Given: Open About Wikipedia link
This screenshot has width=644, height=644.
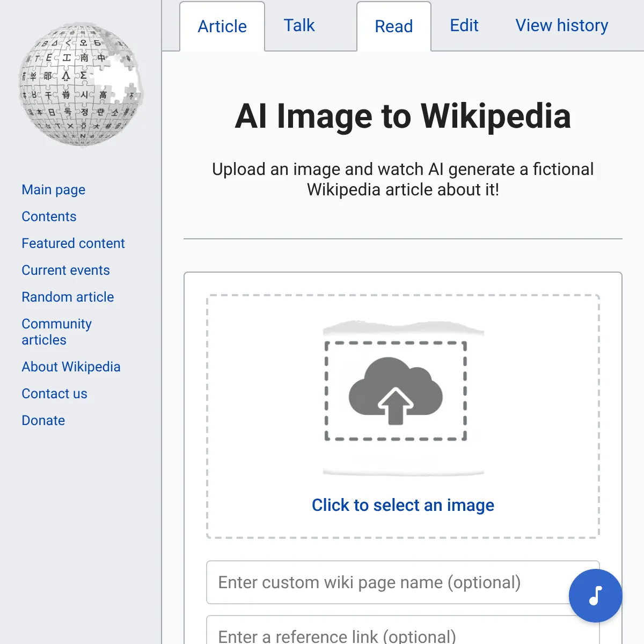Looking at the screenshot, I should (71, 367).
